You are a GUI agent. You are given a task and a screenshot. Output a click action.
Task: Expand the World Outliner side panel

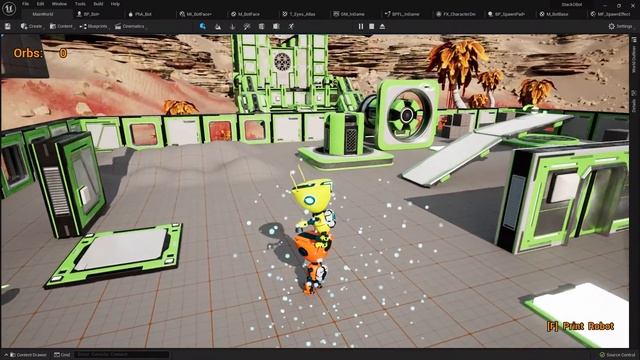[x=634, y=55]
